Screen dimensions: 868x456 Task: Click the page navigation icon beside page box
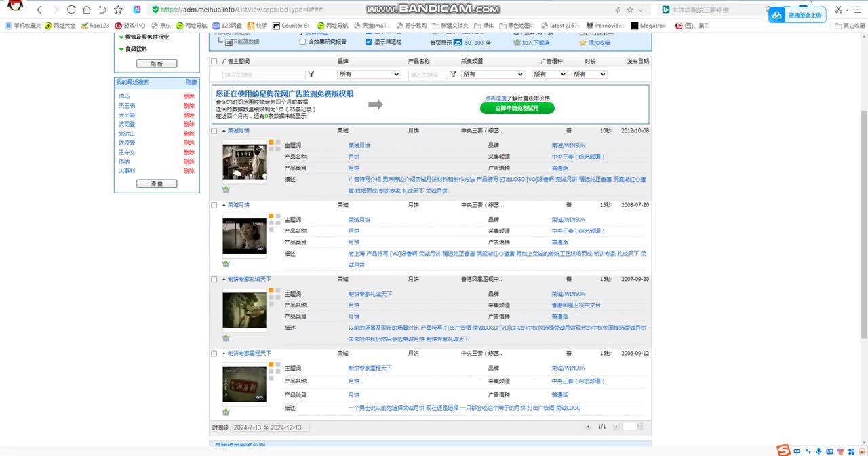tap(640, 427)
